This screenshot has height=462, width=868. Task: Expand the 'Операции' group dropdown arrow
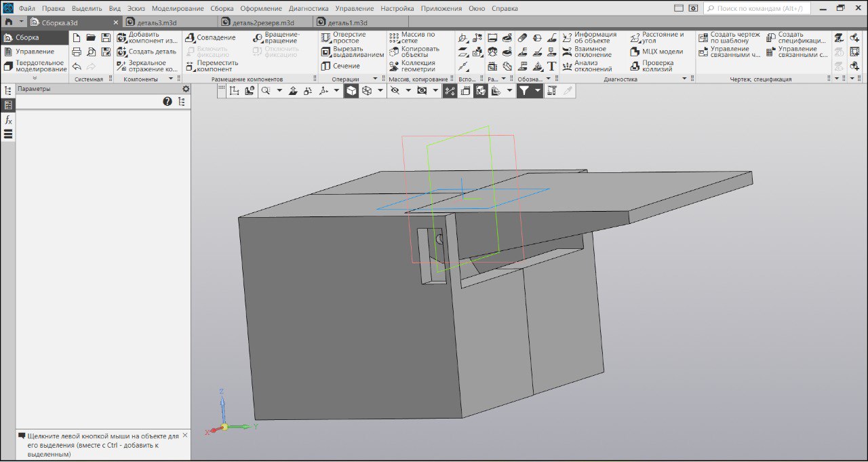click(x=374, y=79)
